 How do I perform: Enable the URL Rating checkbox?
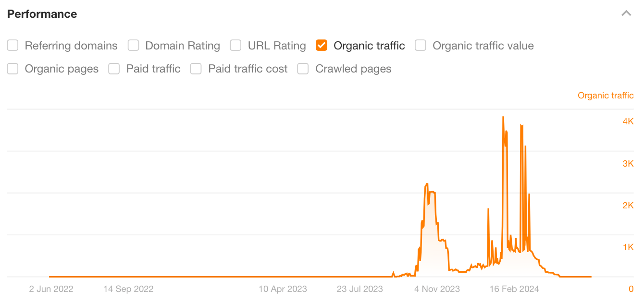[235, 46]
